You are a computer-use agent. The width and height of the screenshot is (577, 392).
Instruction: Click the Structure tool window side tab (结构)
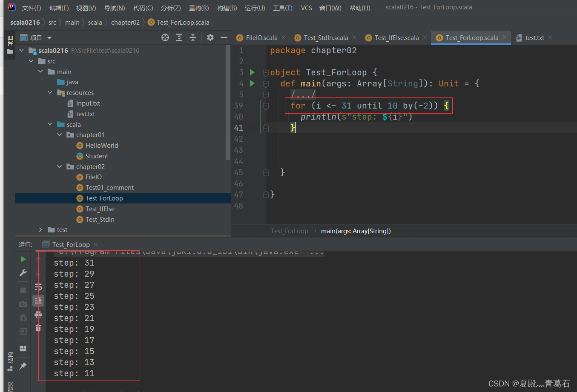10,362
